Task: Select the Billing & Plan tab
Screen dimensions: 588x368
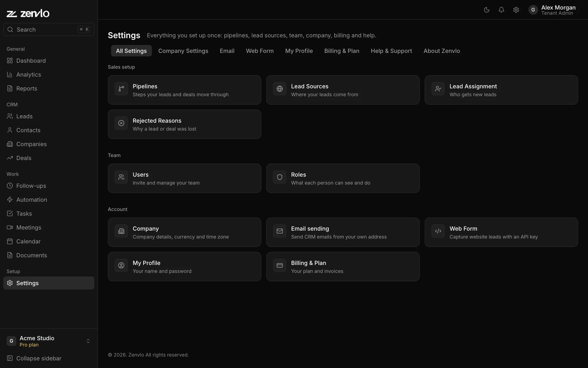Action: coord(342,51)
